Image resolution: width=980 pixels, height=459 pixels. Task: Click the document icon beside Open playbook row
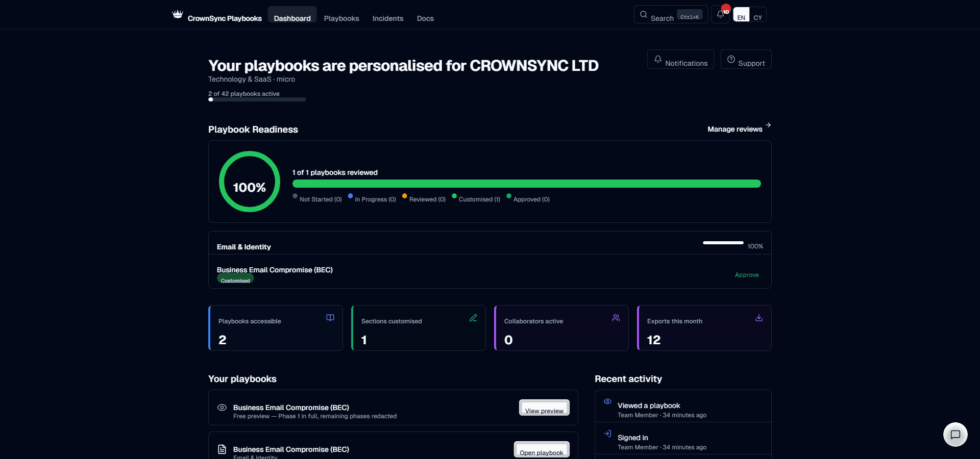222,449
